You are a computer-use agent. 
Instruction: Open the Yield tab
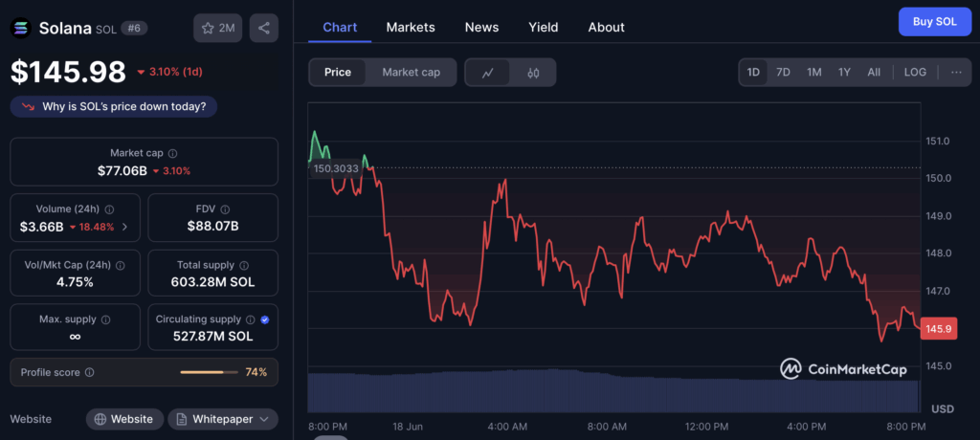[544, 28]
